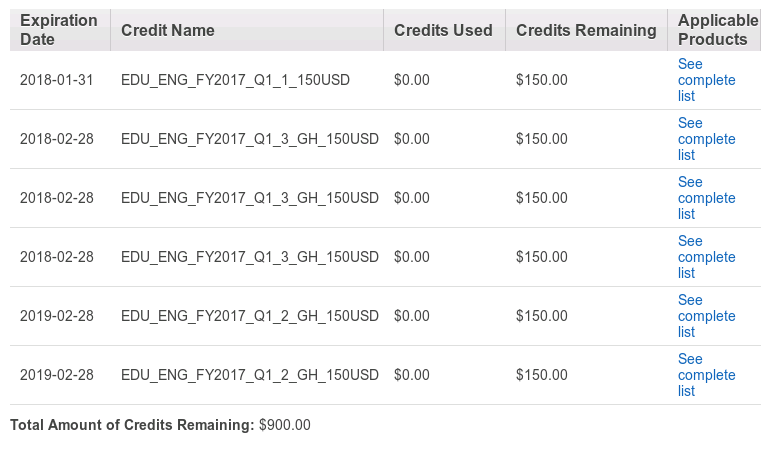The image size is (770, 471).
Task: Click the Credit Name column header
Action: click(167, 30)
